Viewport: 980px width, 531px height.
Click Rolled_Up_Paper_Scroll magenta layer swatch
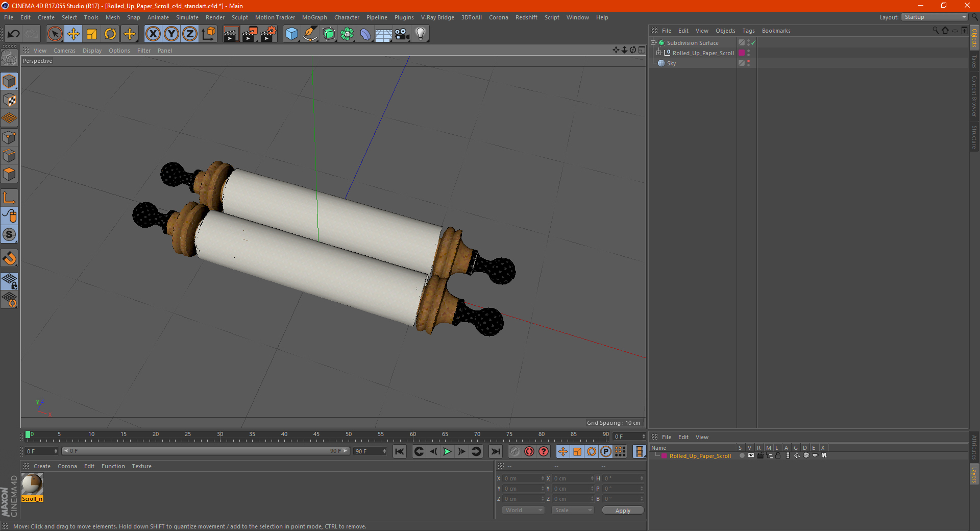pyautogui.click(x=742, y=53)
